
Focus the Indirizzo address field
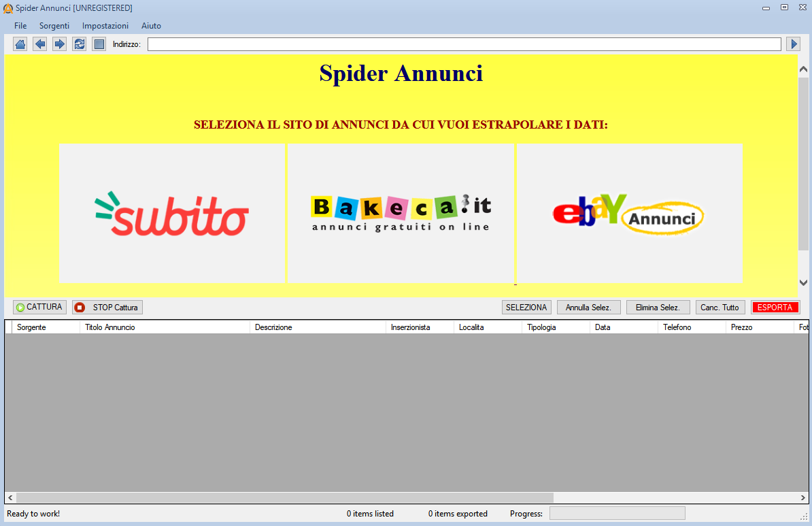pos(464,44)
